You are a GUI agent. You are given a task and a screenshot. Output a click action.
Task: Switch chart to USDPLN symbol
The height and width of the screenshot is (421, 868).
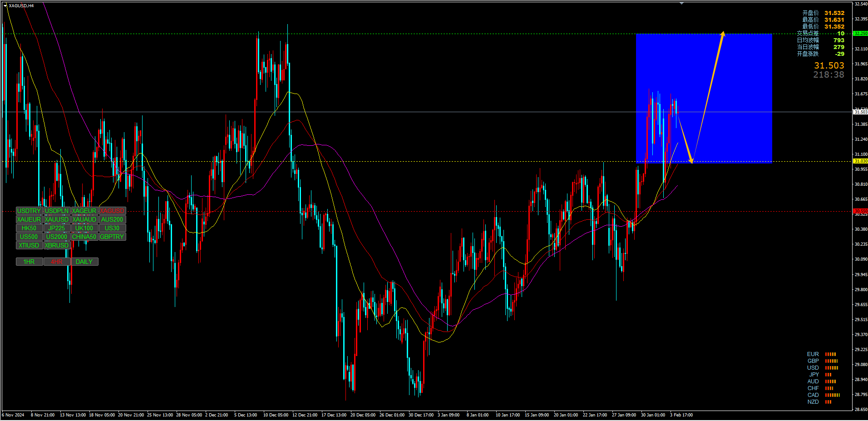point(57,211)
